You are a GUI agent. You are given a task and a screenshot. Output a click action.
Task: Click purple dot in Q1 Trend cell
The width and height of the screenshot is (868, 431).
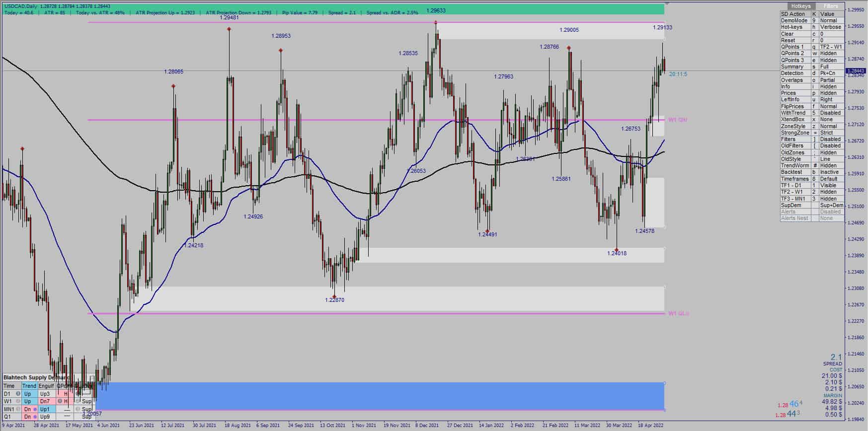[35, 417]
